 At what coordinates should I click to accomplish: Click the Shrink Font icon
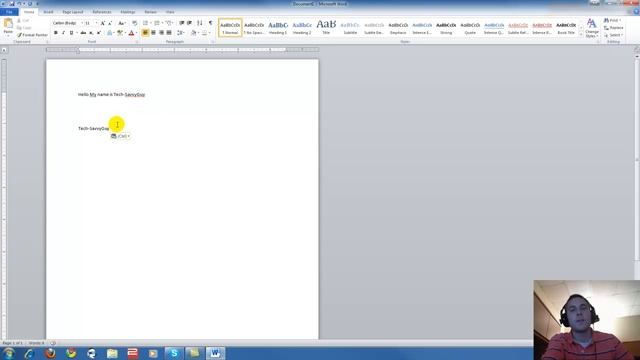110,23
